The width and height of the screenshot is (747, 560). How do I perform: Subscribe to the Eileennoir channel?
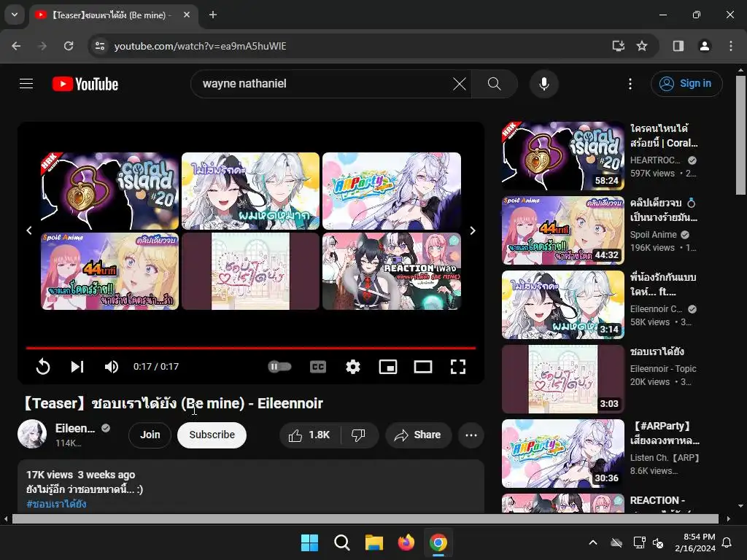click(212, 435)
